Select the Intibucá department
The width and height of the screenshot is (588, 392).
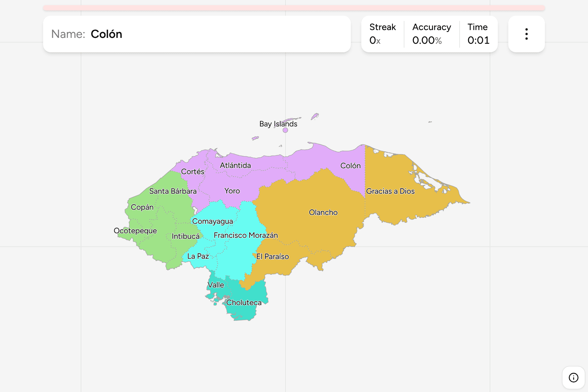(x=186, y=236)
